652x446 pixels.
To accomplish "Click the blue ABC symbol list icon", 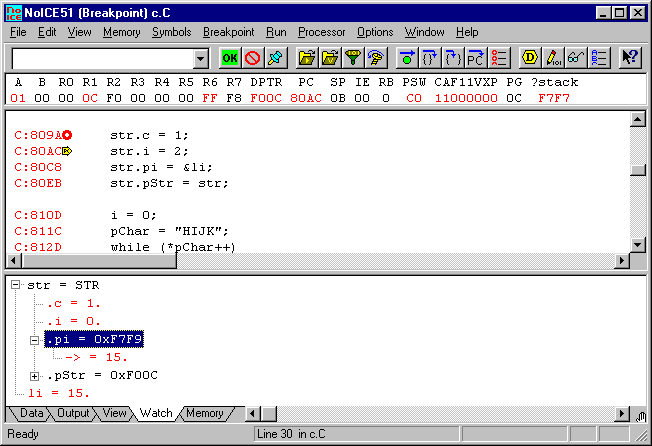I will pos(599,58).
